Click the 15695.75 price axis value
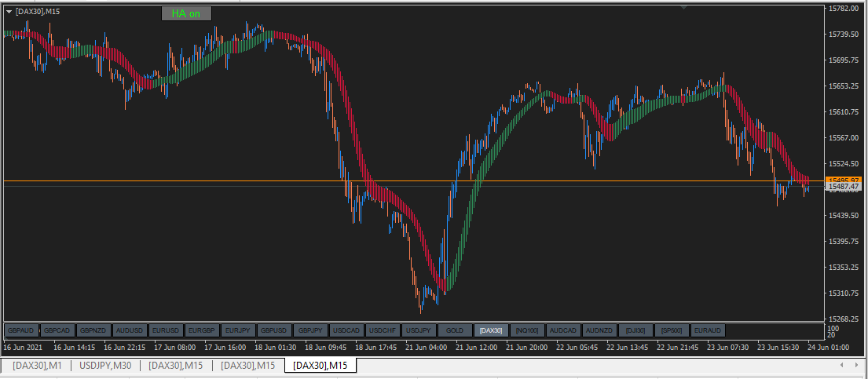 pos(844,60)
